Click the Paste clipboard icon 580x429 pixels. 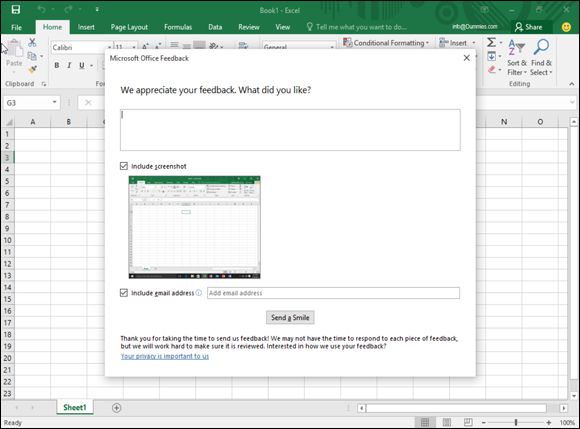coord(15,48)
